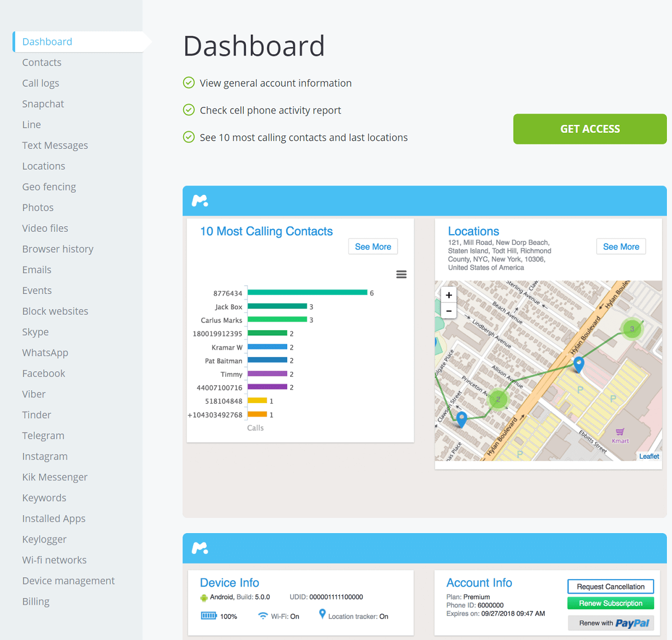Viewport: 672px width, 640px height.
Task: Click the checkmark beside View general account information
Action: click(189, 83)
